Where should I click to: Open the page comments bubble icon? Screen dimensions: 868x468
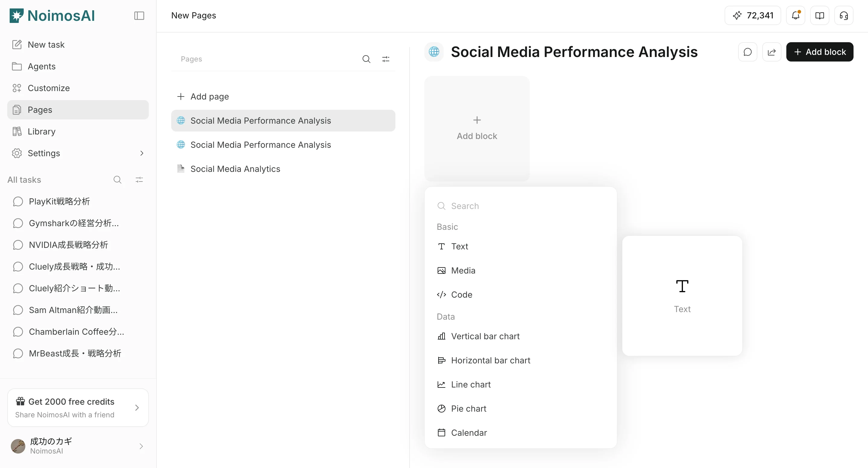pos(748,52)
